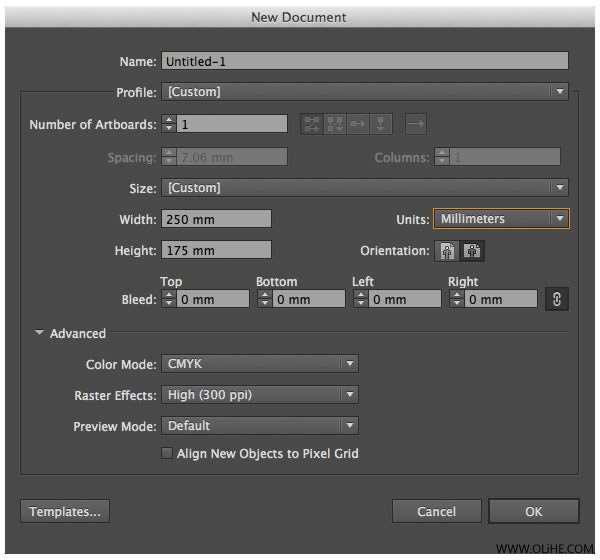Click the Grid by Row artboard layout icon
Screen dimensions: 600x560
click(x=312, y=124)
